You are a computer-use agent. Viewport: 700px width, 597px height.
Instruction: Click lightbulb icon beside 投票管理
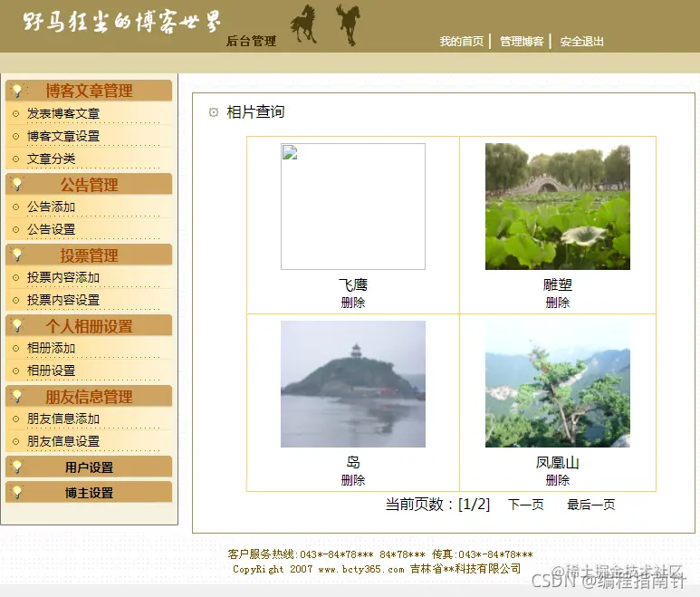pyautogui.click(x=17, y=255)
